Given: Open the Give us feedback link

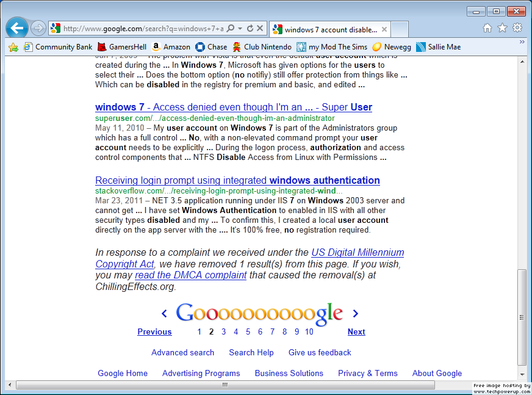Looking at the screenshot, I should click(320, 352).
